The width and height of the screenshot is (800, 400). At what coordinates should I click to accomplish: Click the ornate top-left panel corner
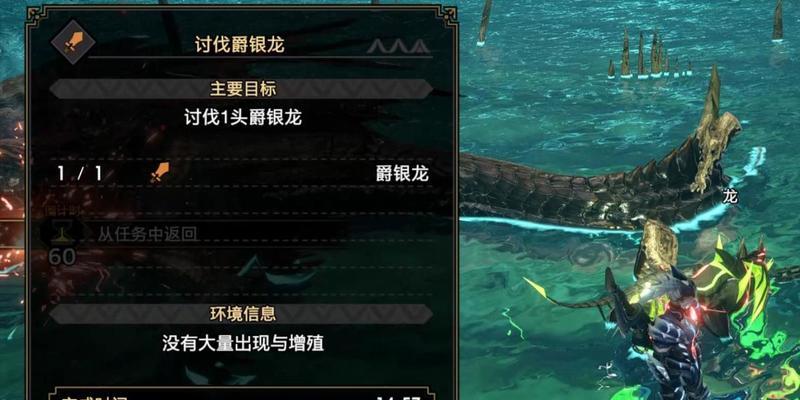point(34,14)
